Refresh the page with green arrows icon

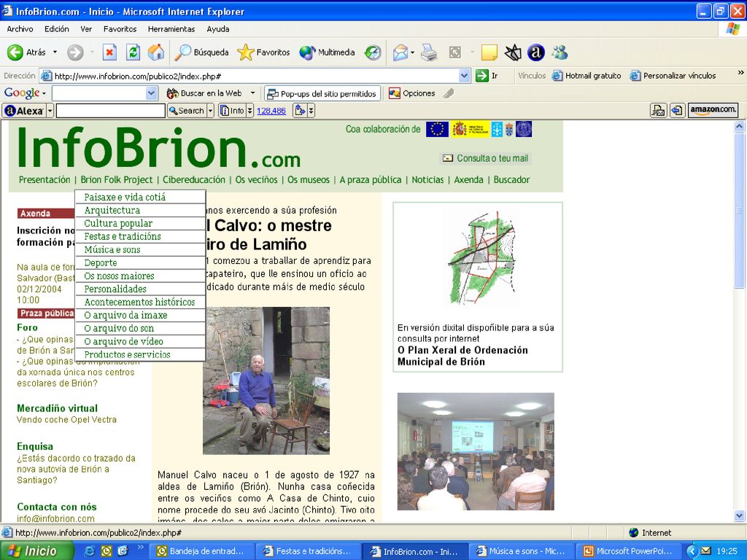click(x=133, y=52)
